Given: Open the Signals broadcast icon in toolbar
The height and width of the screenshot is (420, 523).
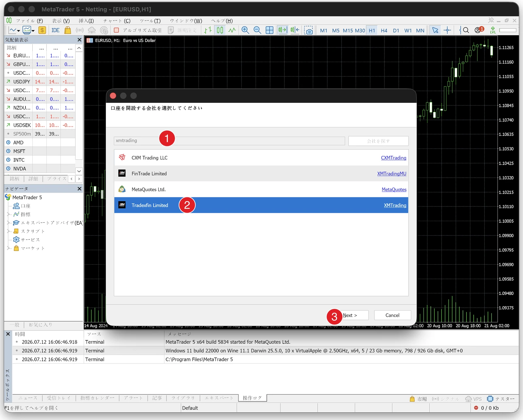Looking at the screenshot, I should tap(79, 30).
